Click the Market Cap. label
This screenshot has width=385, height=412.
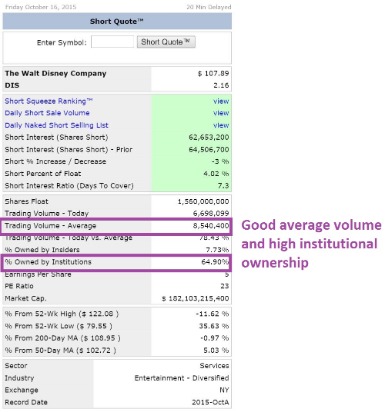[x=25, y=298]
